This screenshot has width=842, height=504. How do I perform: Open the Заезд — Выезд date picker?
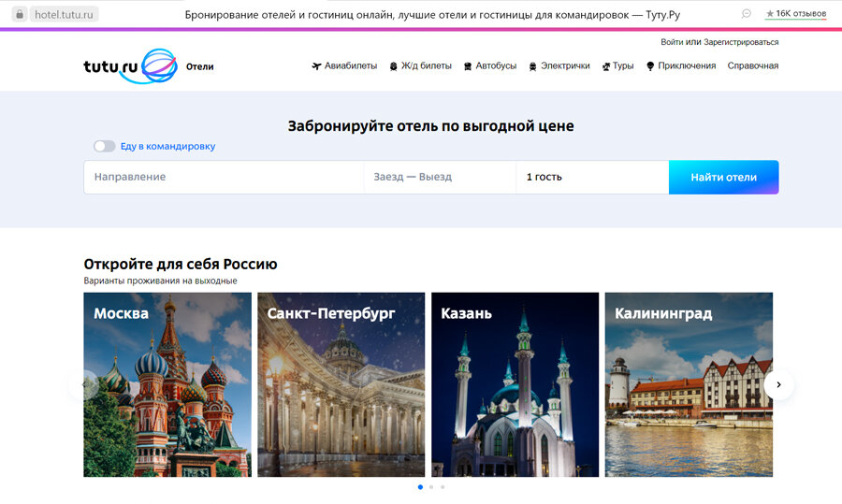pyautogui.click(x=440, y=177)
